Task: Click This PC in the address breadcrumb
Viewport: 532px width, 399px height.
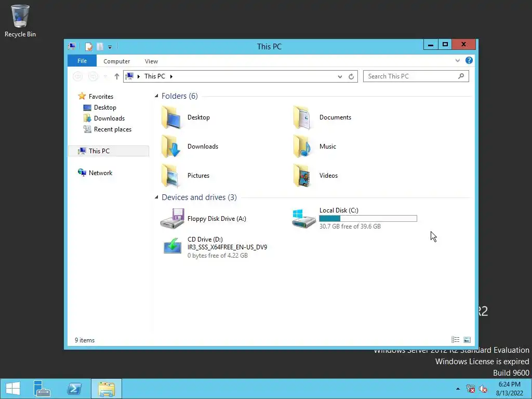Action: 155,76
